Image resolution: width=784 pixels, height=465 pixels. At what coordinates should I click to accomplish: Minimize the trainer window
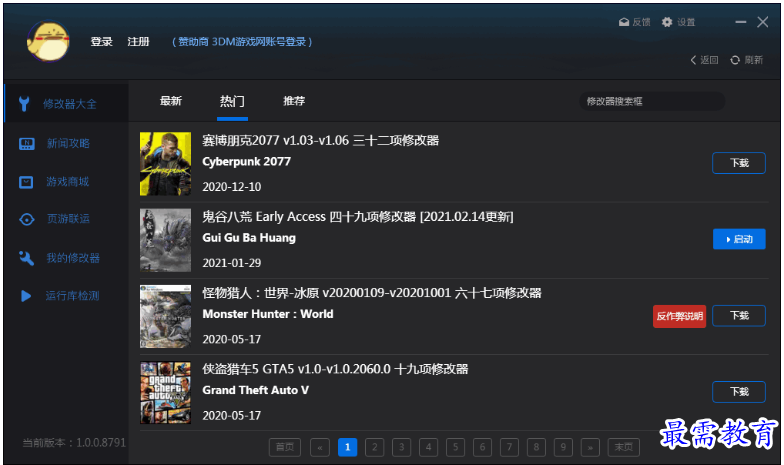[x=740, y=22]
